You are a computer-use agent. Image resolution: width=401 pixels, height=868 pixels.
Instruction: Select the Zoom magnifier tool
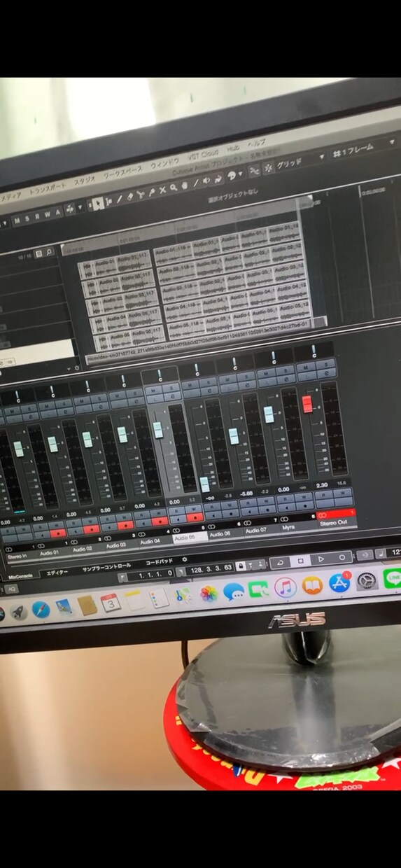pyautogui.click(x=173, y=188)
